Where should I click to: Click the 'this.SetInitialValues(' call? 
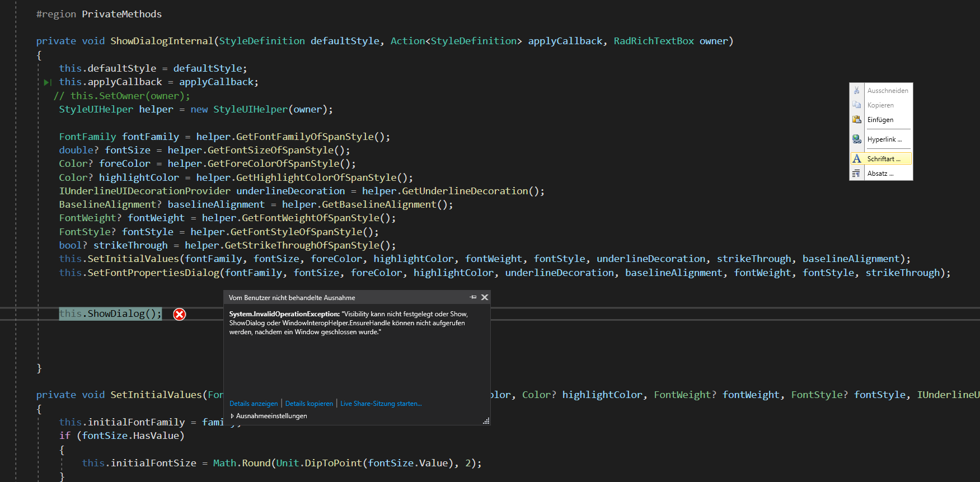pos(122,259)
